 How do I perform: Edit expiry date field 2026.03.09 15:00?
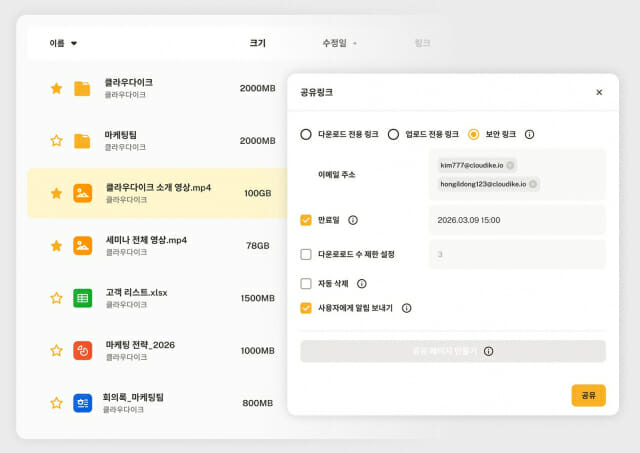(517, 220)
